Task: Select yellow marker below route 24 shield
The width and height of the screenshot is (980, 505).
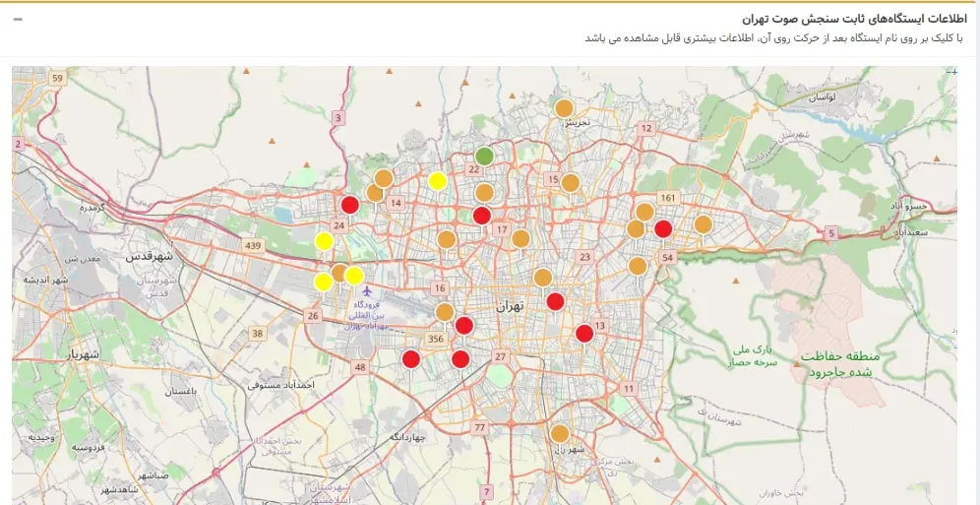Action: coord(324,240)
